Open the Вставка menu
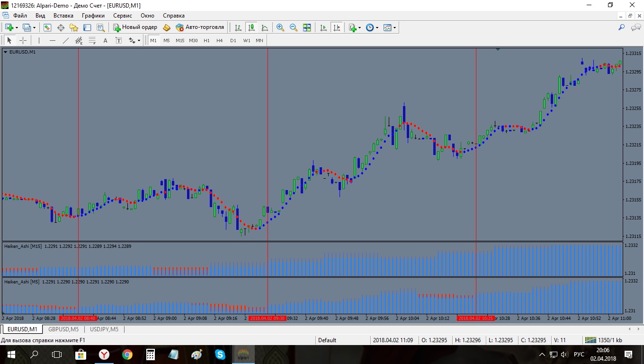The height and width of the screenshot is (364, 644). pos(63,16)
